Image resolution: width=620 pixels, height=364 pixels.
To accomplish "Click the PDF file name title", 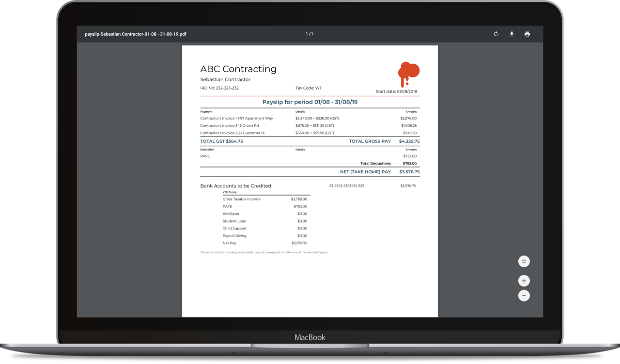I will click(x=136, y=34).
